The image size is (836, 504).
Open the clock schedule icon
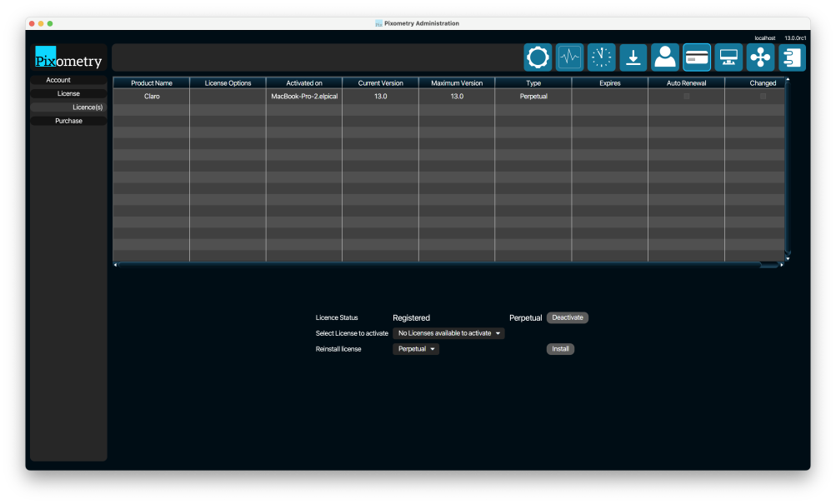601,57
